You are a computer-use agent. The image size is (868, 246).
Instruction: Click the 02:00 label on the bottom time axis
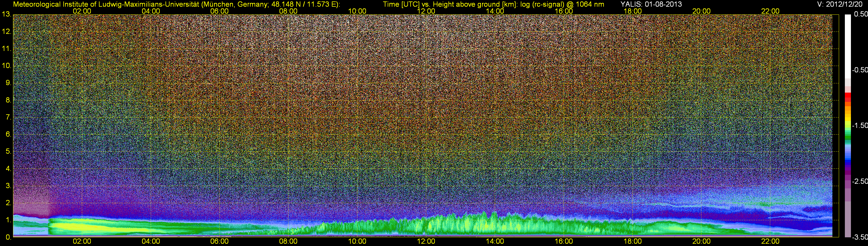pos(82,242)
